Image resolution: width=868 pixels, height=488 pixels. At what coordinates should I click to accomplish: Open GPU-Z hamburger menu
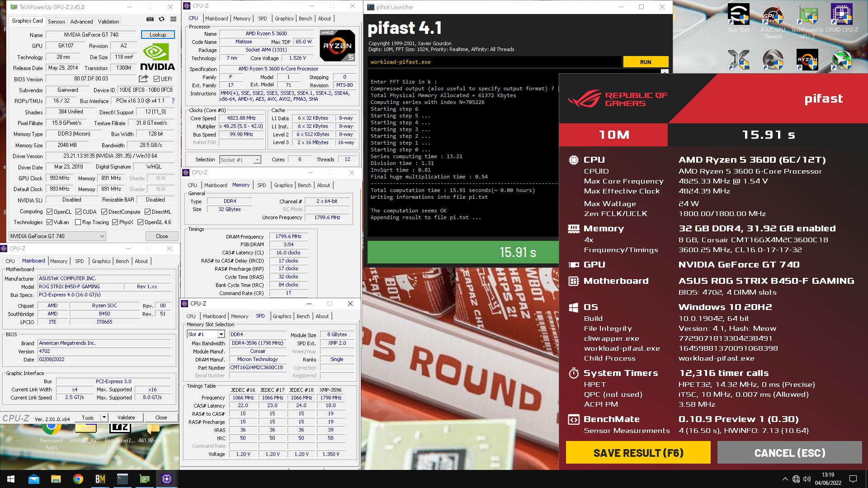click(x=173, y=19)
